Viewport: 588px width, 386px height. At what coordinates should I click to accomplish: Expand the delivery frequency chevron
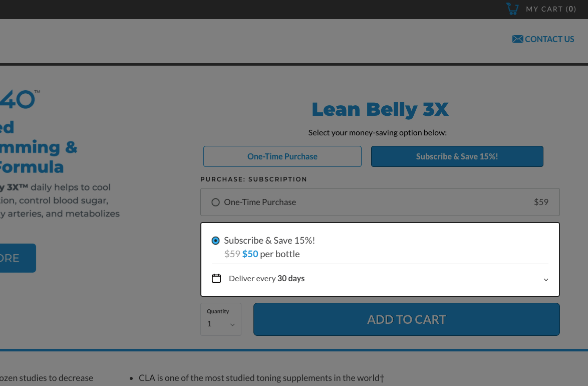pyautogui.click(x=546, y=279)
